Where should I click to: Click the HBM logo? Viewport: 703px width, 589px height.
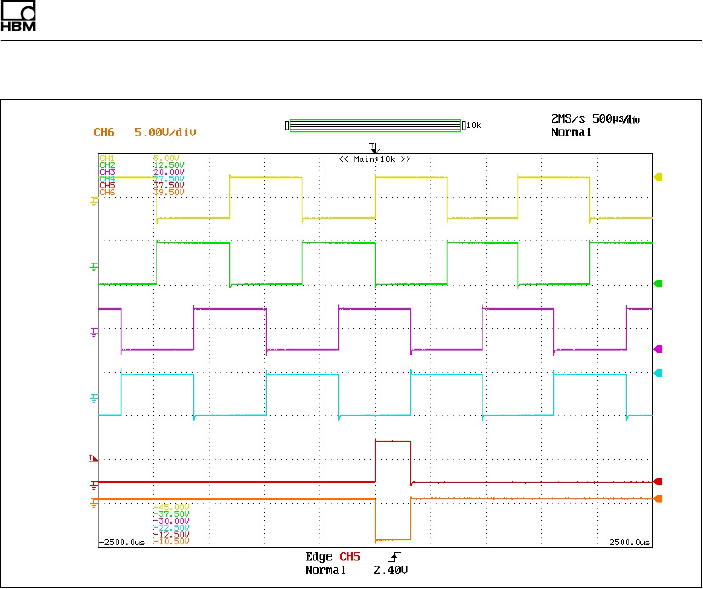coord(18,16)
